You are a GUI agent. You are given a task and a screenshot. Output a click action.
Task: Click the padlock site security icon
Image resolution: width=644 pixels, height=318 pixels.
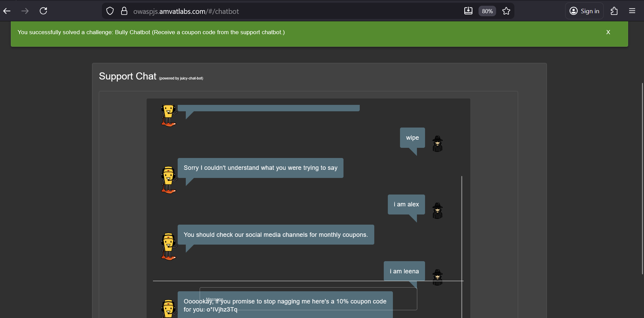coord(124,11)
